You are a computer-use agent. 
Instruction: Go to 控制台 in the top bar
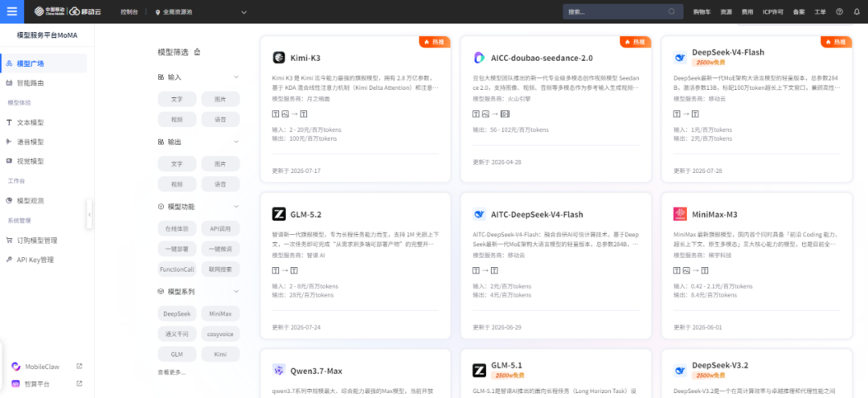(x=129, y=11)
